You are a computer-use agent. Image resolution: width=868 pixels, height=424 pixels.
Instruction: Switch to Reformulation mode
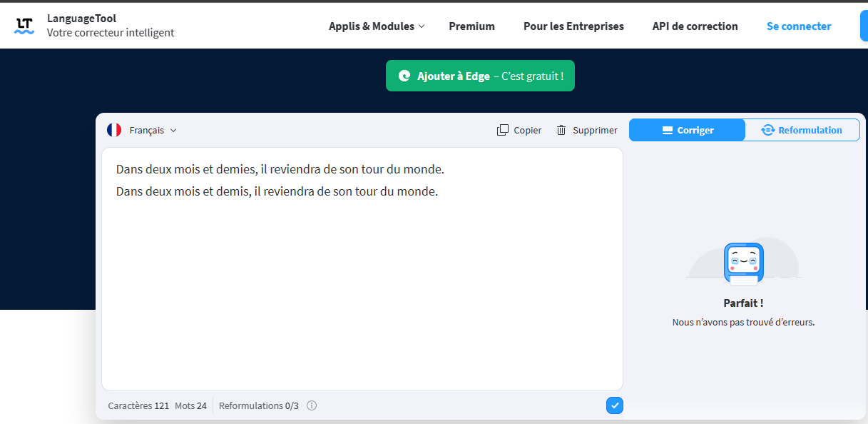point(802,130)
